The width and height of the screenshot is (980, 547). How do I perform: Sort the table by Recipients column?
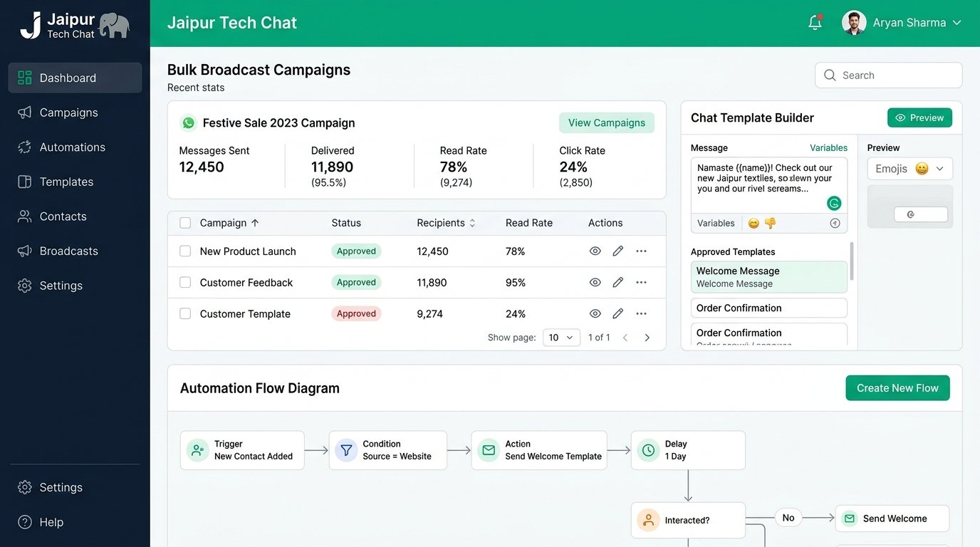[x=447, y=223]
